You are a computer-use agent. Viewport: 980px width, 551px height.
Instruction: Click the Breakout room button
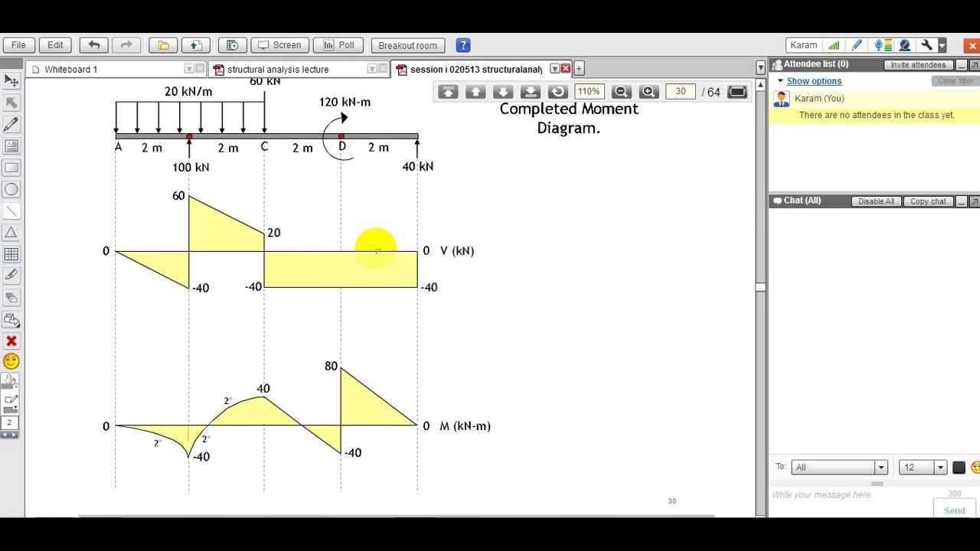(408, 46)
